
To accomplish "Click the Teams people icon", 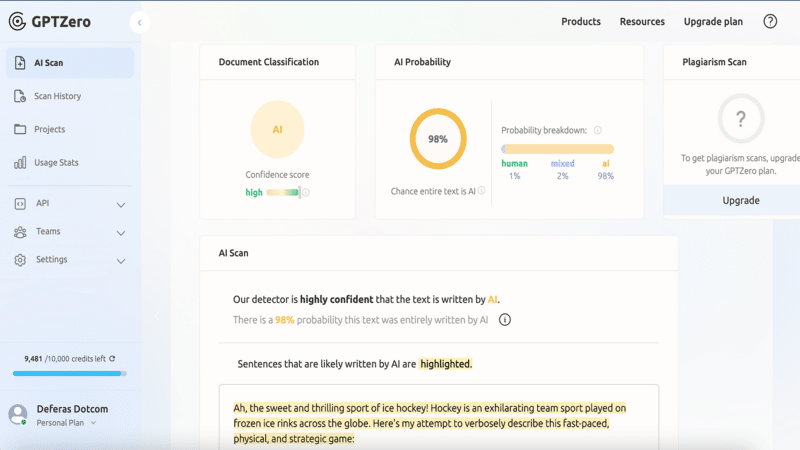I will point(20,232).
